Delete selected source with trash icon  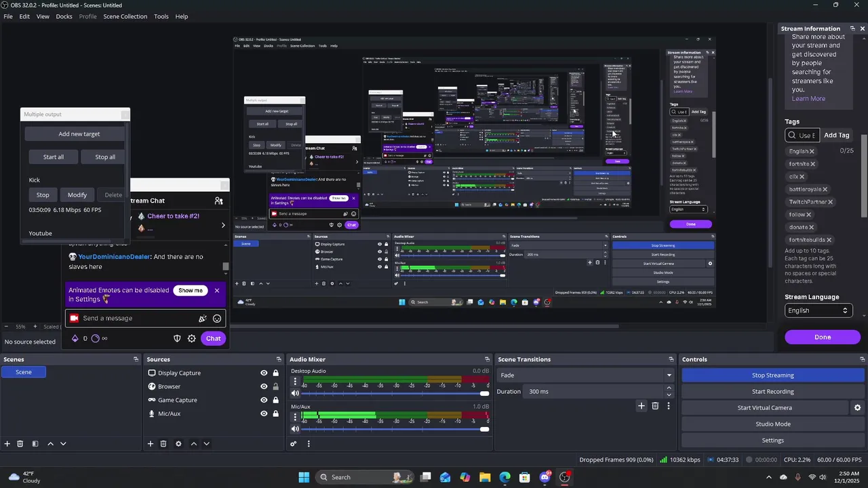point(163,444)
